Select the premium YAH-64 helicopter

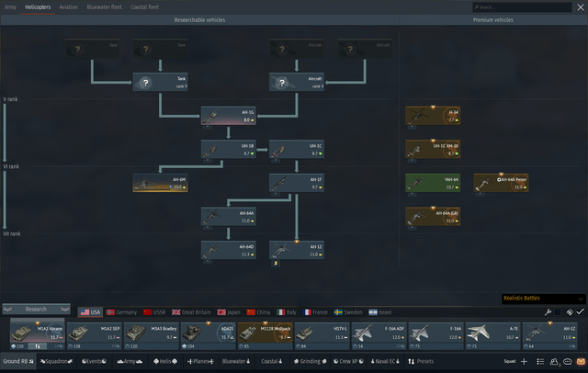click(x=433, y=182)
